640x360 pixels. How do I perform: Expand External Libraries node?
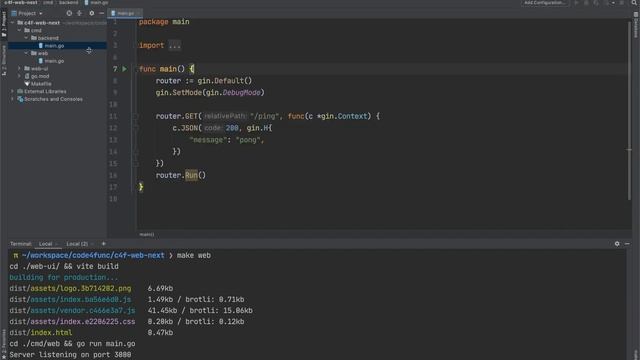[x=13, y=91]
